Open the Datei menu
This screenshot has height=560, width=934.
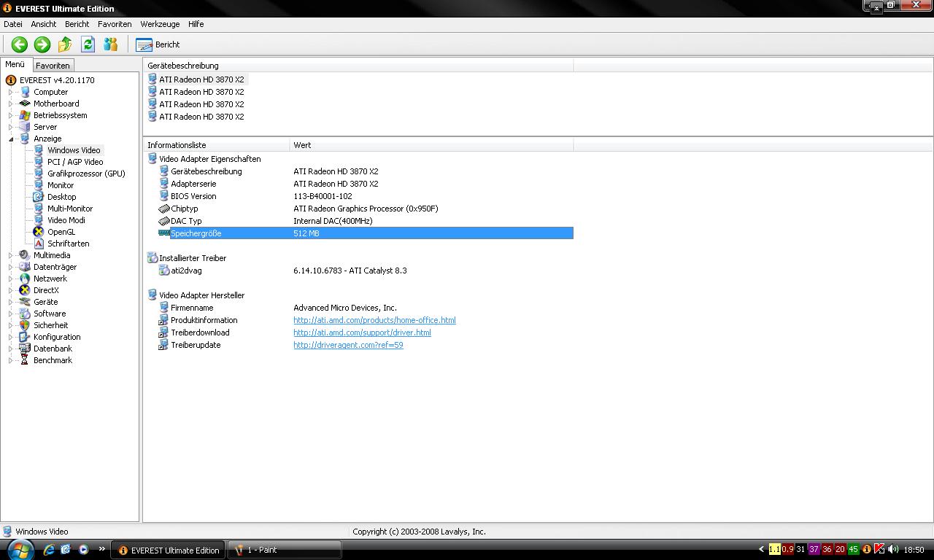click(x=13, y=24)
